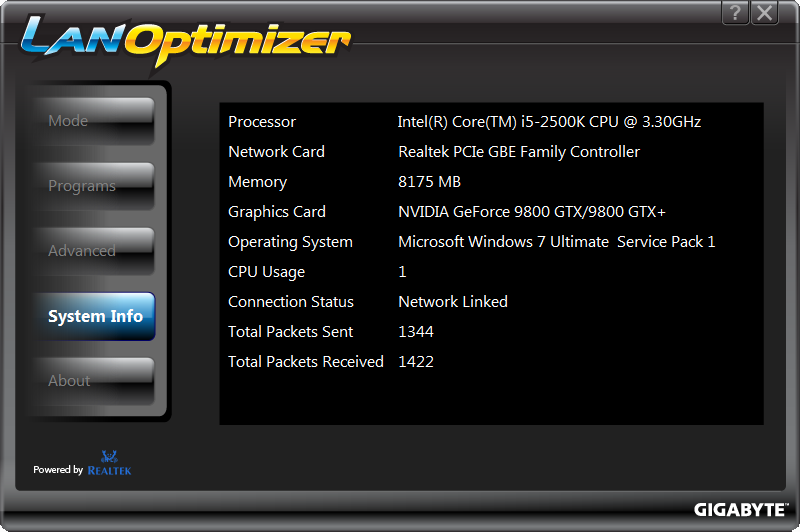Screen dimensions: 800x532
Task: Select the Network Linked connection status
Action: (x=452, y=302)
